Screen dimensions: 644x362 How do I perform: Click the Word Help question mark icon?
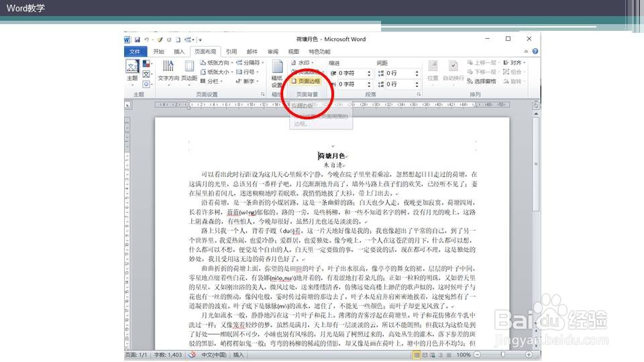tap(535, 52)
